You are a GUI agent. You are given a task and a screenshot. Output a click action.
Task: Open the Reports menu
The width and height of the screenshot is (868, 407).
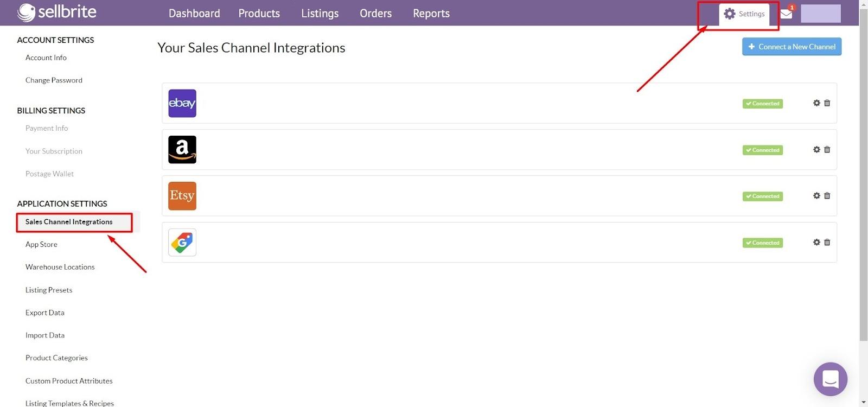click(x=431, y=14)
